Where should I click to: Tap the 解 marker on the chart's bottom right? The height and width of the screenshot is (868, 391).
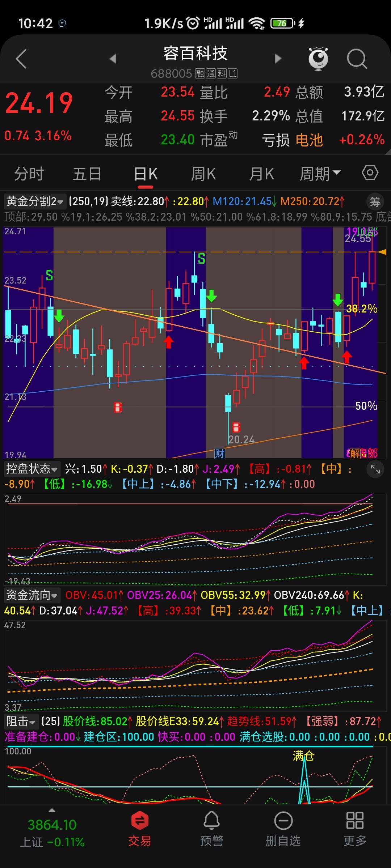click(x=354, y=453)
